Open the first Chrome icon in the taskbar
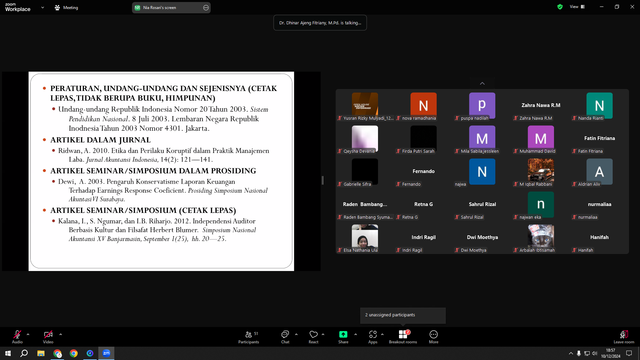 click(57, 353)
